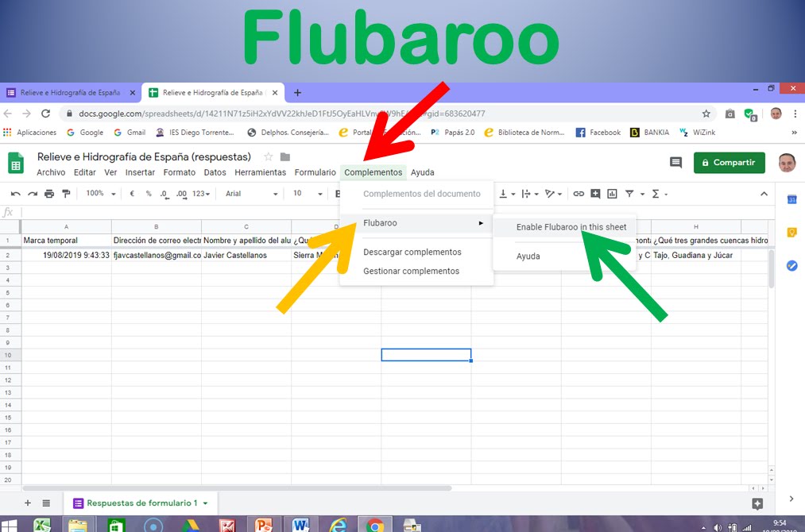805x532 pixels.
Task: Select cell with Javier Castellanos
Action: click(x=246, y=255)
